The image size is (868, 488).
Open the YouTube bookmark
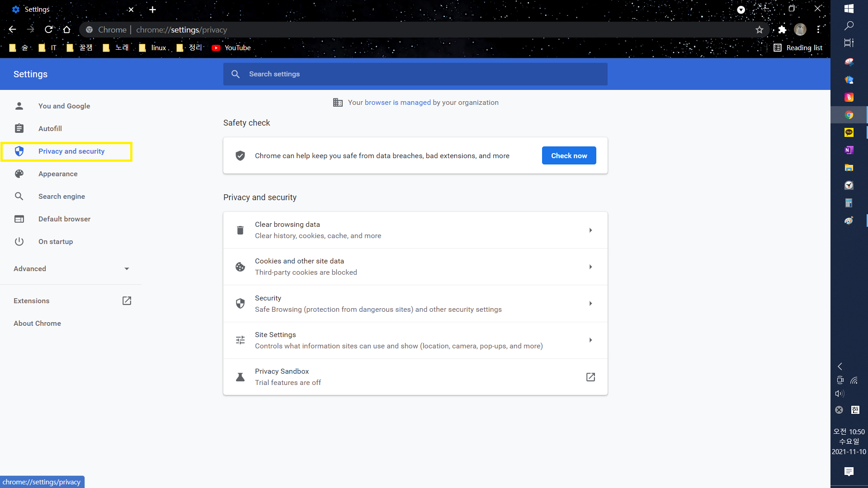coord(231,48)
